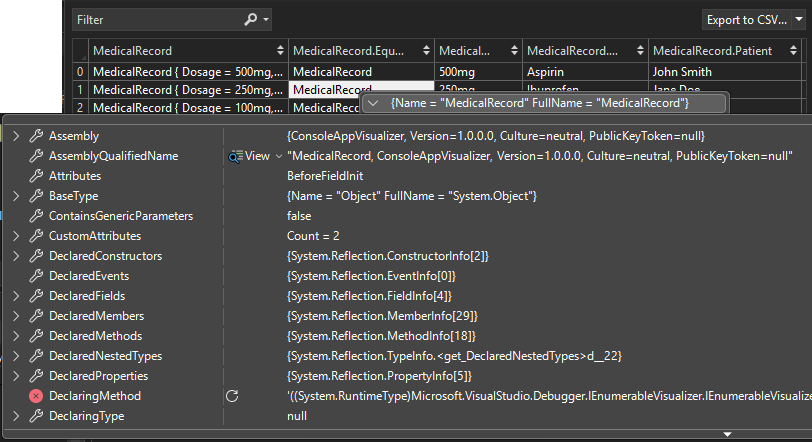812x442 pixels.
Task: Click the sort arrows on MedicalRecord column
Action: 279,50
